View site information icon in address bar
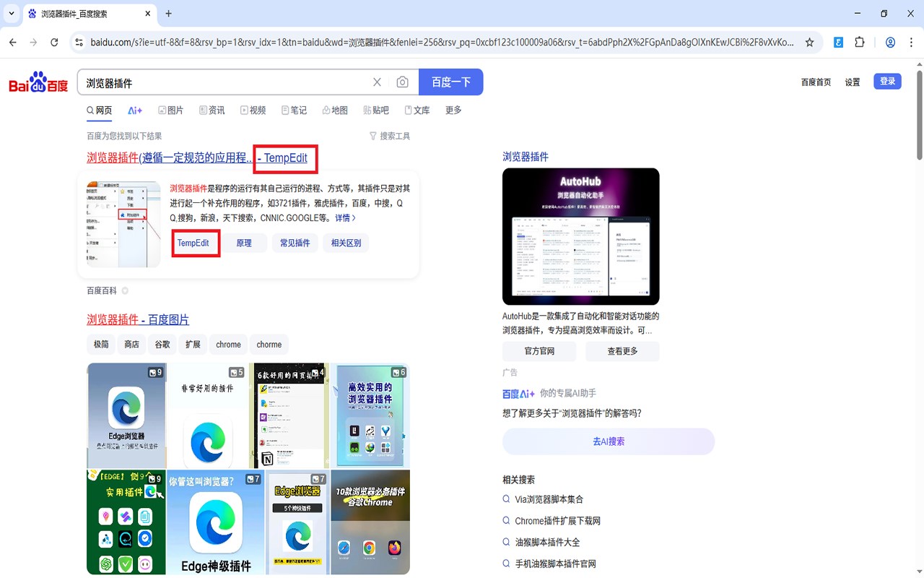Image resolution: width=924 pixels, height=578 pixels. point(79,43)
